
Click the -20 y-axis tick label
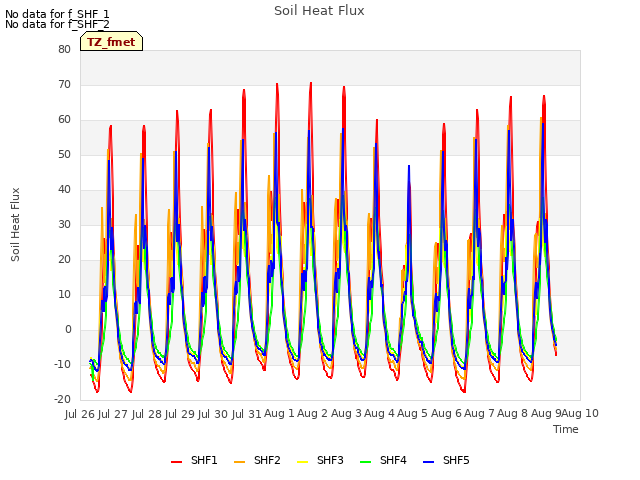[63, 400]
